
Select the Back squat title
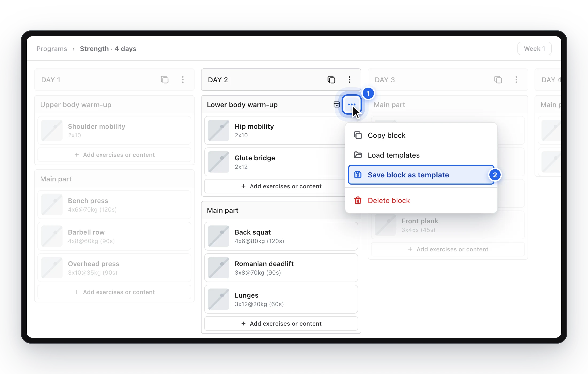(253, 232)
